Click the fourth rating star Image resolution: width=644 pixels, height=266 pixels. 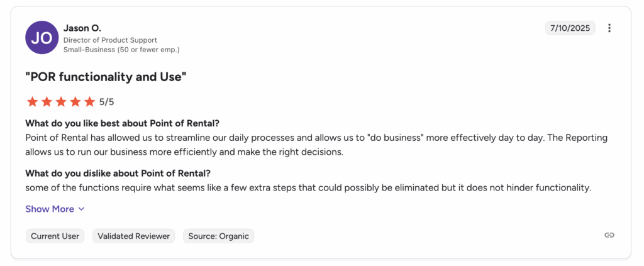75,101
